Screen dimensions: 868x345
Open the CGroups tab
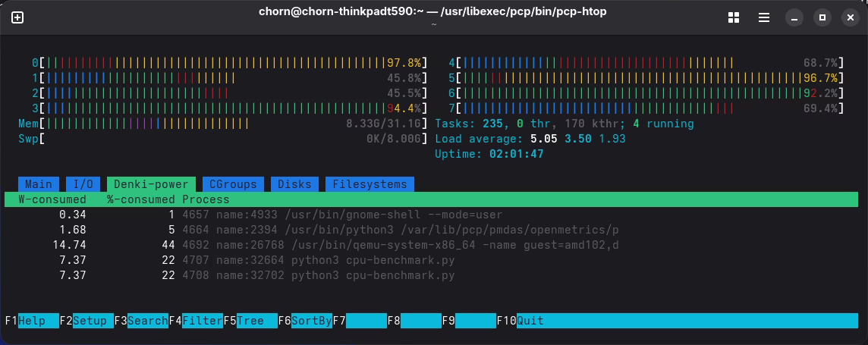232,184
